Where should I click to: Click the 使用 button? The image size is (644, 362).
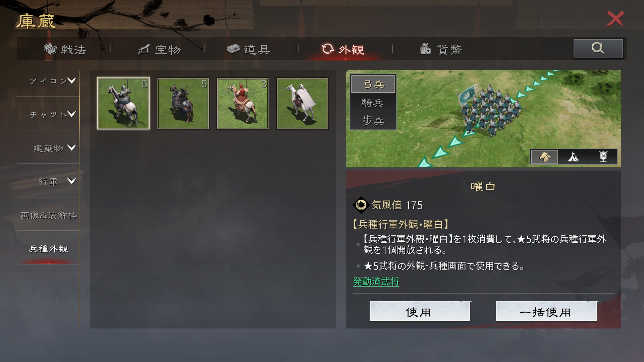tap(420, 311)
